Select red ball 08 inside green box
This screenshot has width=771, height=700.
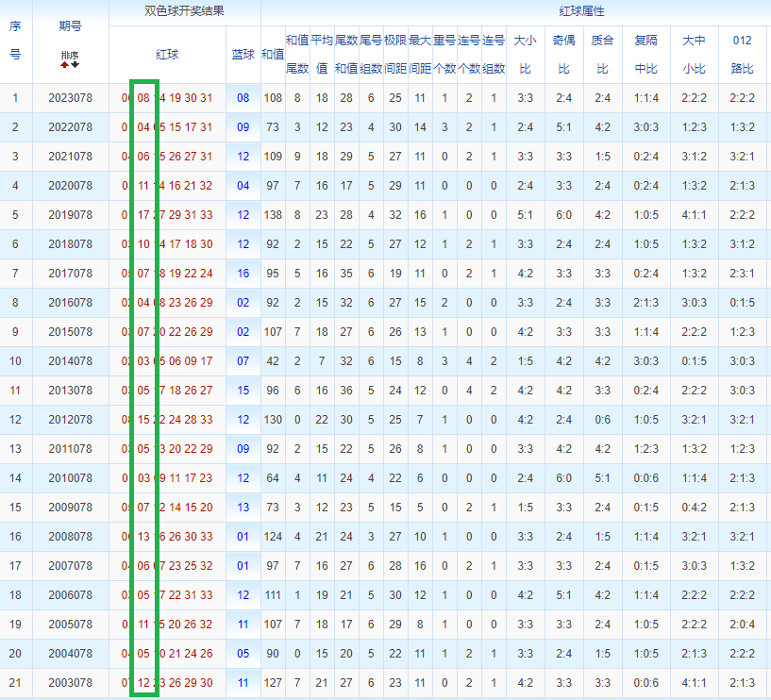point(143,98)
